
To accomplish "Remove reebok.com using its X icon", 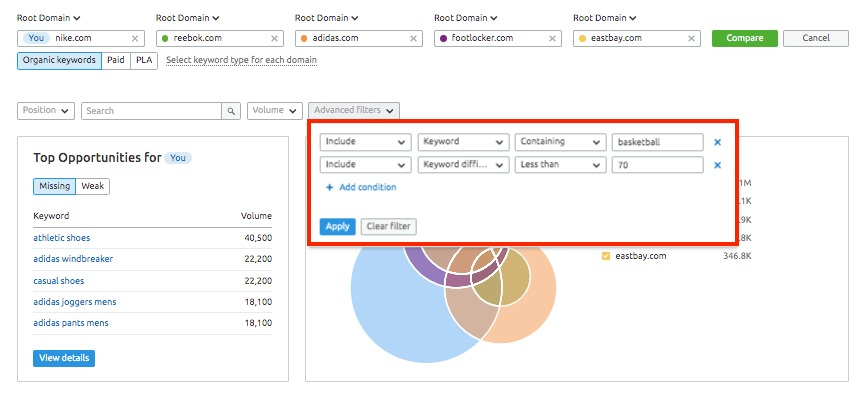I will click(x=274, y=38).
